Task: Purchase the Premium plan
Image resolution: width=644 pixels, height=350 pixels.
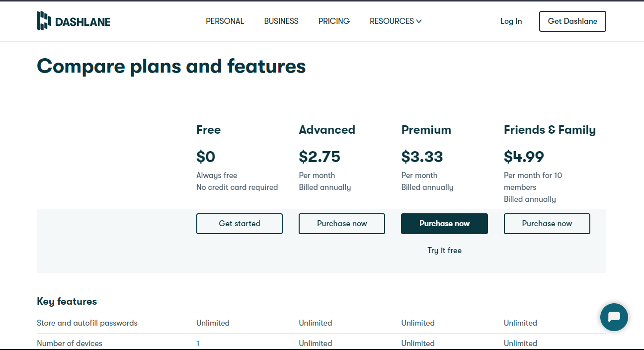Action: [x=444, y=224]
